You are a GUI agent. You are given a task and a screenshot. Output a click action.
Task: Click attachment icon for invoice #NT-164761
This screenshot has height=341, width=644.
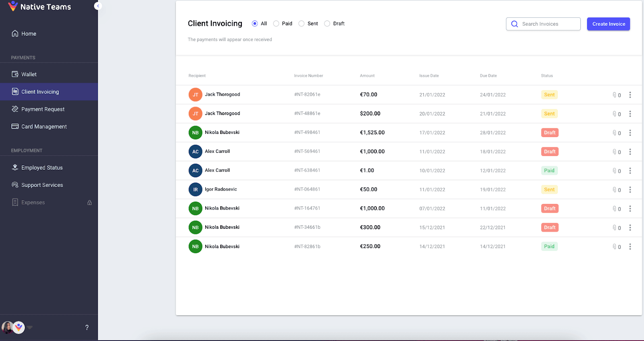click(x=615, y=209)
